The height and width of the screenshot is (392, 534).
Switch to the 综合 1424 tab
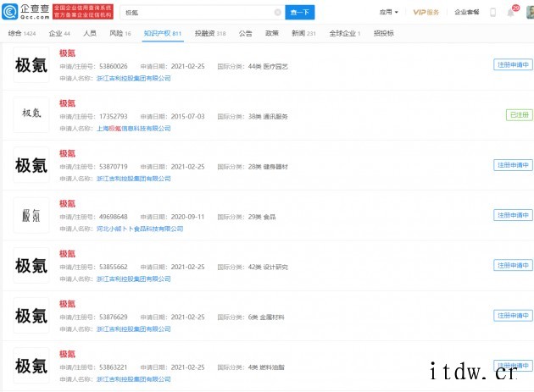[x=22, y=33]
